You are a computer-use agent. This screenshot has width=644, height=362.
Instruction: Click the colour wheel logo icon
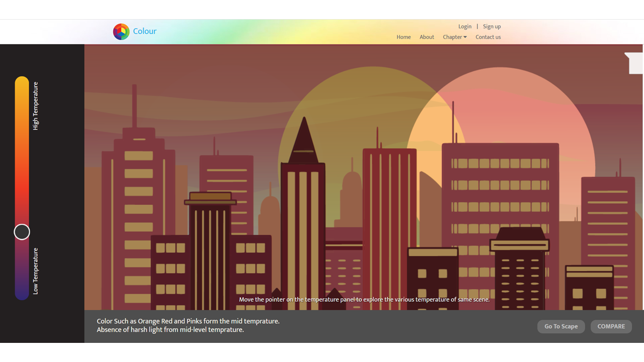(x=121, y=32)
